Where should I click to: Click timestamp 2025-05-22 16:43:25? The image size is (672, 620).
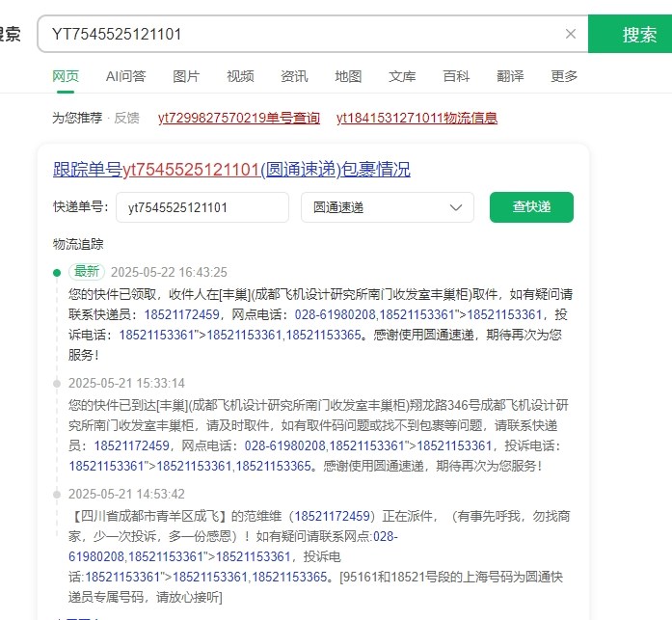pos(169,272)
